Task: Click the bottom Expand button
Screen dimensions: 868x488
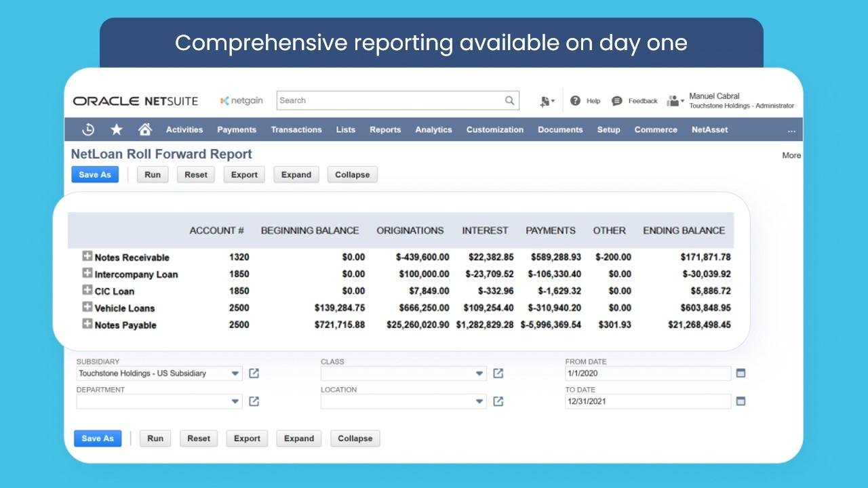Action: (299, 439)
